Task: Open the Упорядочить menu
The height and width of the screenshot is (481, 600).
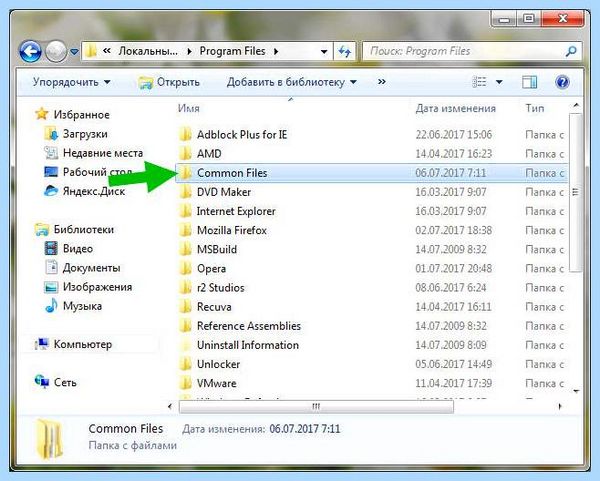Action: pyautogui.click(x=72, y=82)
